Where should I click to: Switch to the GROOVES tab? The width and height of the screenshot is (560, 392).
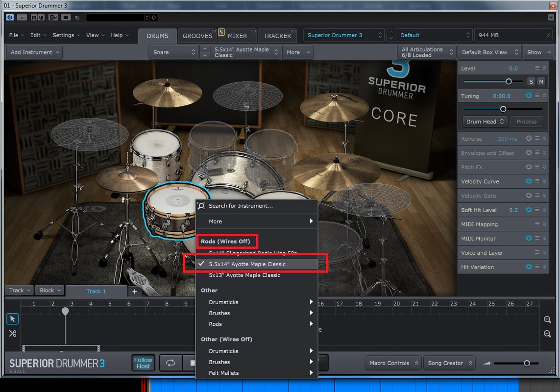click(x=197, y=36)
